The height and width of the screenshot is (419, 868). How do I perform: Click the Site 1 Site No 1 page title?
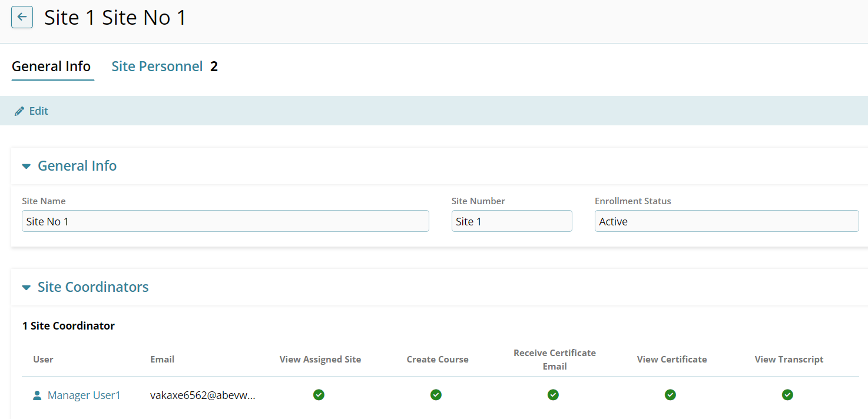(x=115, y=18)
